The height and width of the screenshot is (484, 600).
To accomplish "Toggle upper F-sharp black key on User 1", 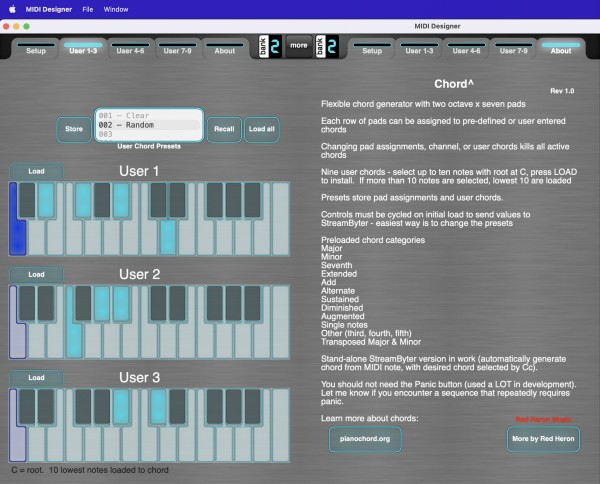I will (215, 200).
